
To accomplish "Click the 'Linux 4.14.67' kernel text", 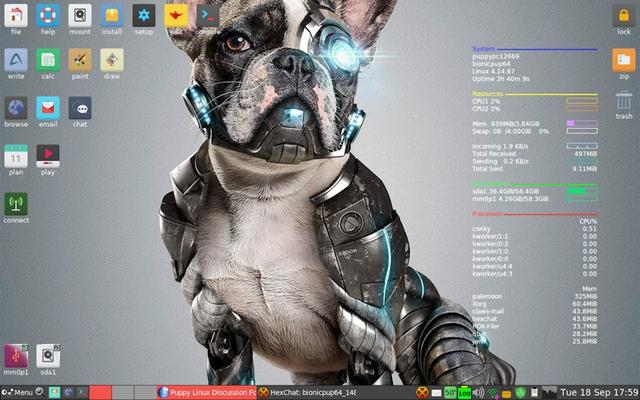I will coord(493,71).
